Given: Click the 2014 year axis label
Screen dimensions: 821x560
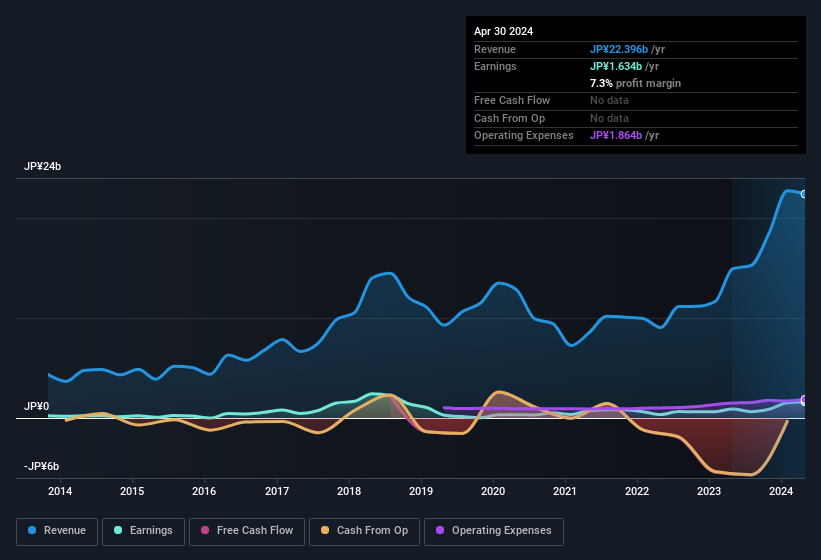Looking at the screenshot, I should pos(60,491).
